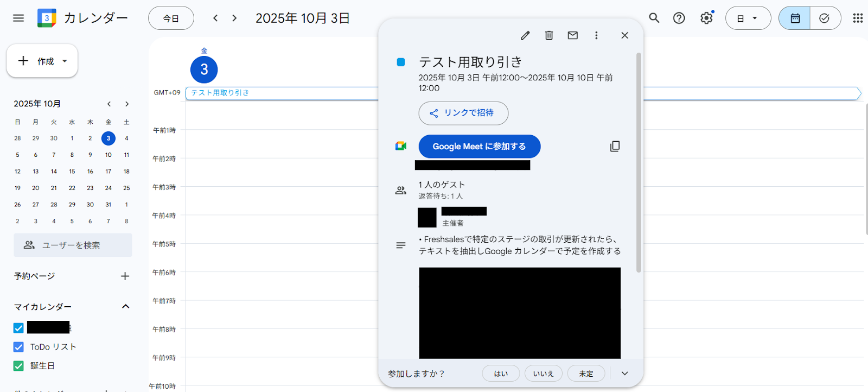The height and width of the screenshot is (392, 868).
Task: Click the ユーザーを検索 field
Action: (x=73, y=245)
